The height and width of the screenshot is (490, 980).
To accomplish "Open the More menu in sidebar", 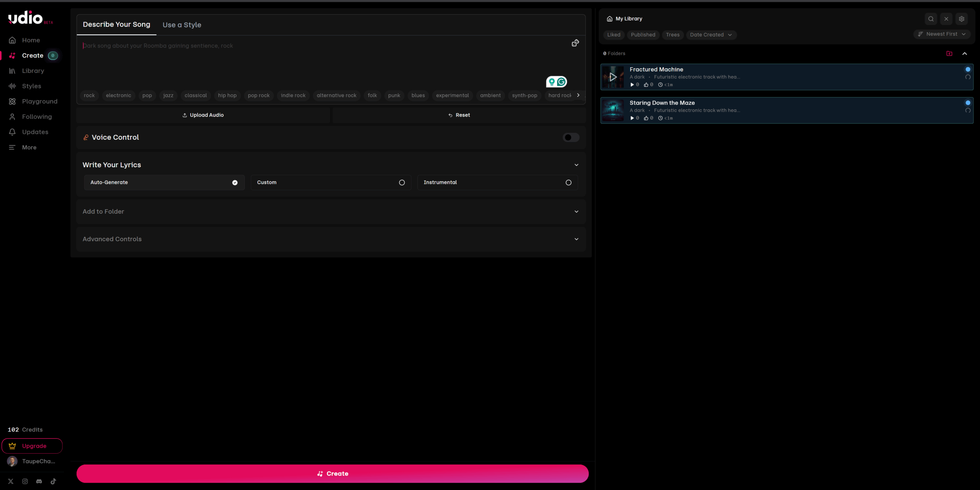I will (x=23, y=147).
